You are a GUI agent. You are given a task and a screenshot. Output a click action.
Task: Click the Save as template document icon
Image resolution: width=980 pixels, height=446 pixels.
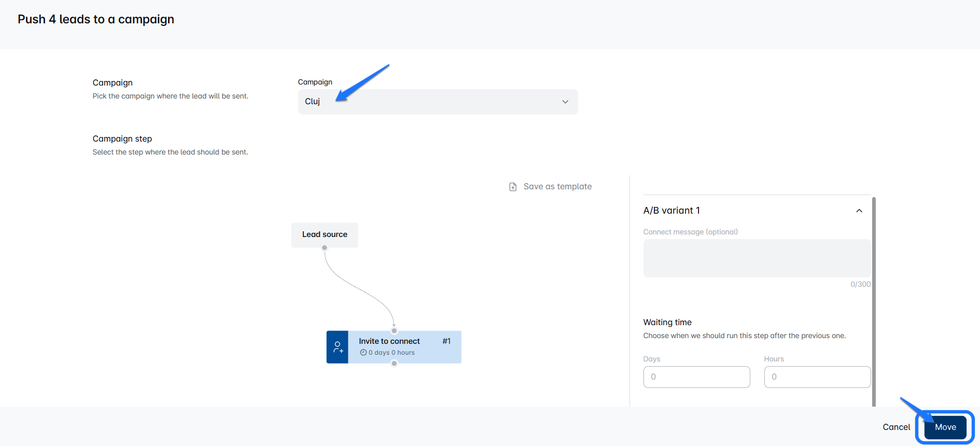(513, 187)
